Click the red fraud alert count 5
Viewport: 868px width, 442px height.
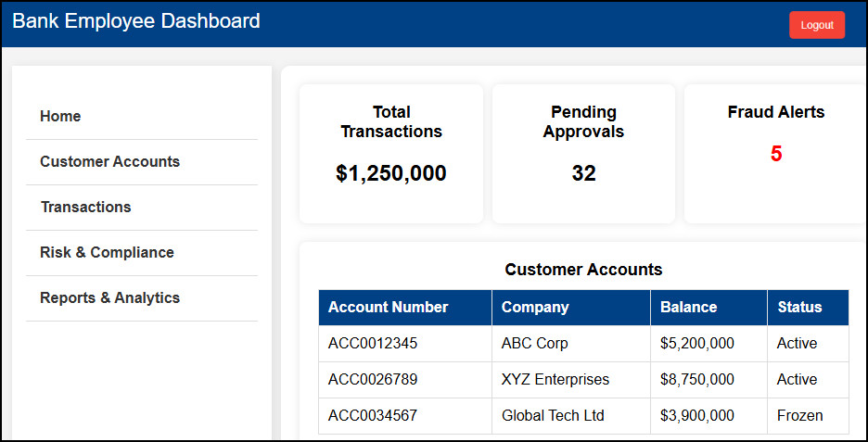[x=776, y=155]
